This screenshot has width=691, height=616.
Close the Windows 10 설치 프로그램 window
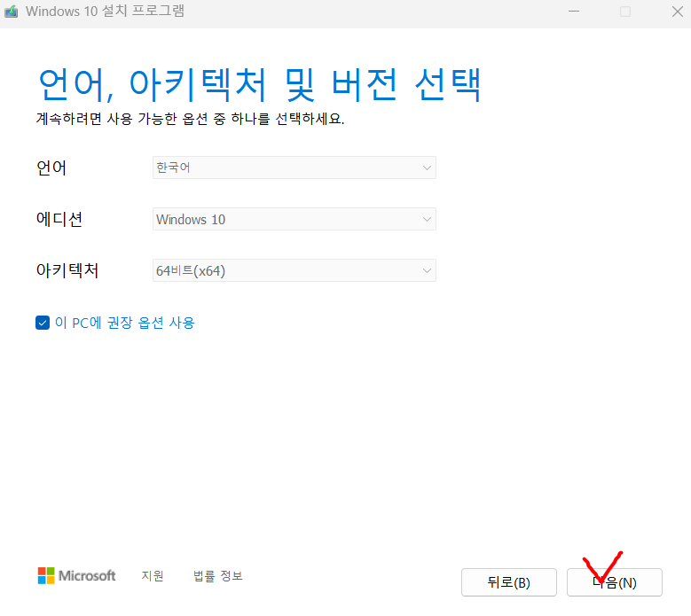point(678,12)
